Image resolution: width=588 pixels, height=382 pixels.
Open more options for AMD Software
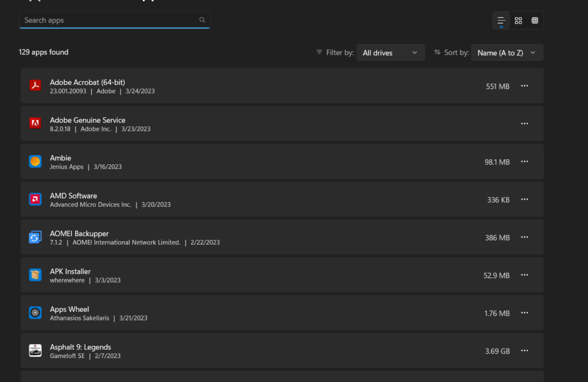(x=524, y=199)
